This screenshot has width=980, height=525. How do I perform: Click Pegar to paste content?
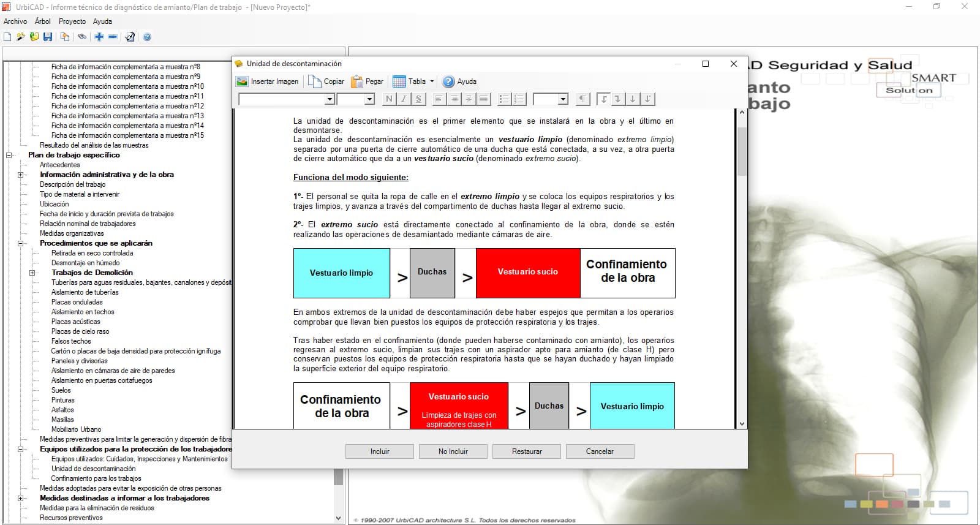pyautogui.click(x=367, y=81)
